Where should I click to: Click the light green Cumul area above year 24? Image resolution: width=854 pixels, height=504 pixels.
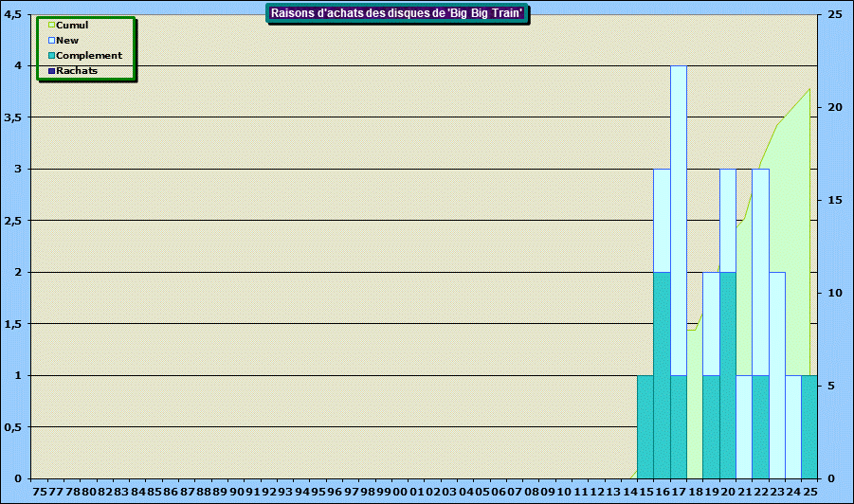pos(792,237)
